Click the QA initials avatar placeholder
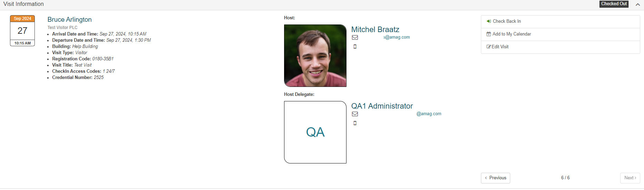The width and height of the screenshot is (644, 190). coord(315,132)
